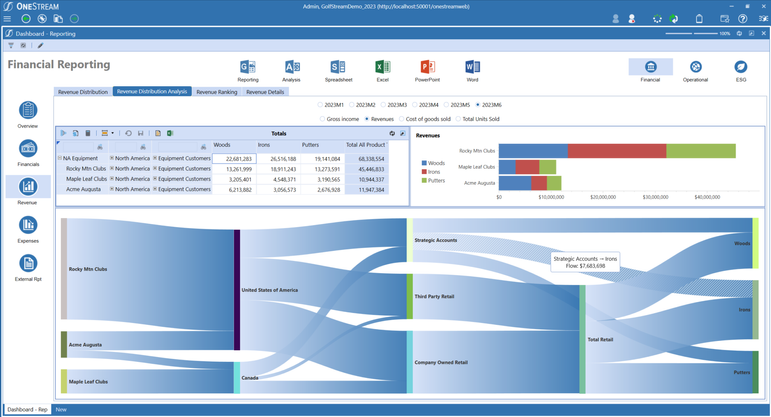Click the green refresh application icon
The image size is (771, 417).
tap(673, 19)
